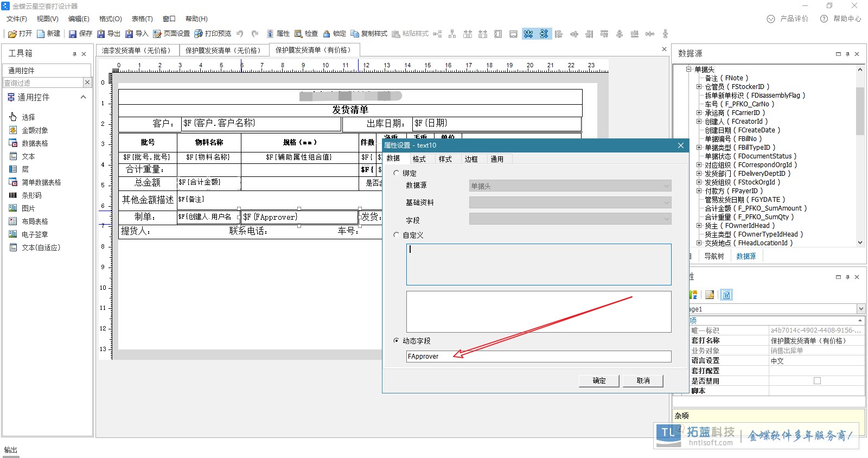
Task: Switch to the 边框 tab in dialog
Action: (x=471, y=159)
